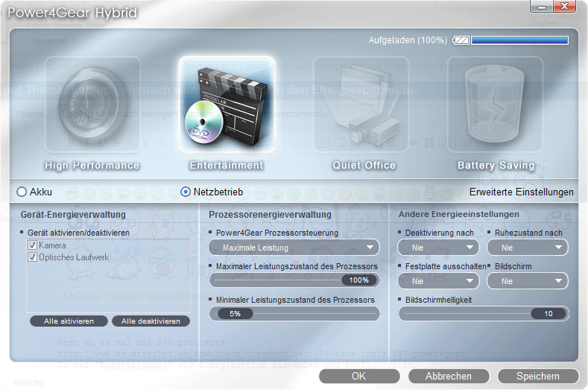Click the Bildschirmhelligkeit slider handle

tap(549, 313)
